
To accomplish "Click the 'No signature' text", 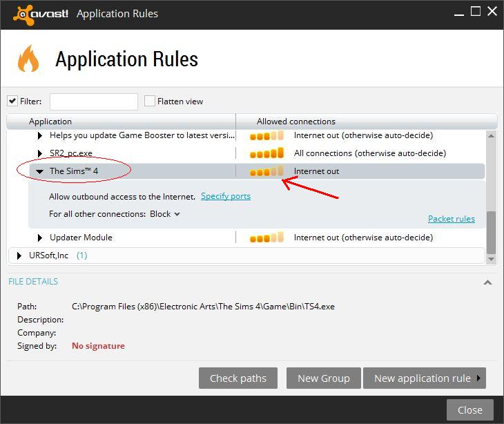I will coord(98,346).
